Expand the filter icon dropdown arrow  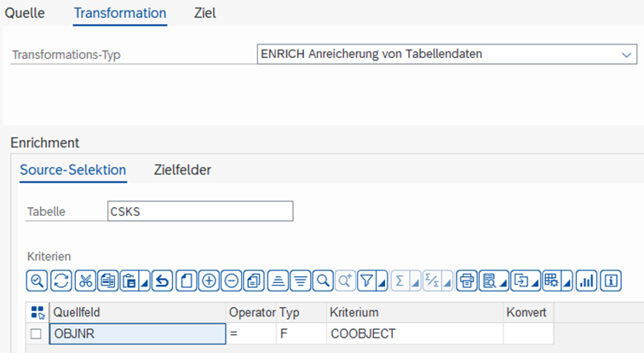[x=382, y=282]
